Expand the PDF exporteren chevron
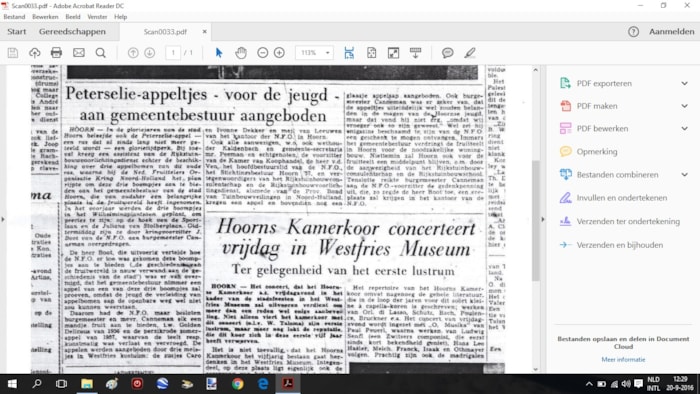The image size is (700, 394). coord(684,83)
